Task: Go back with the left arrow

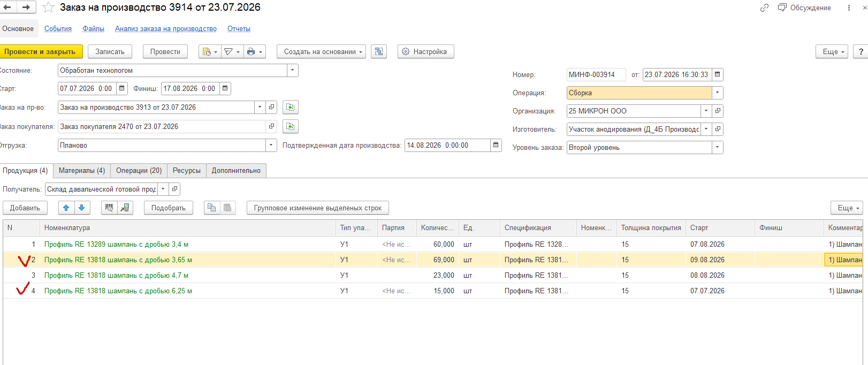Action: 7,7
